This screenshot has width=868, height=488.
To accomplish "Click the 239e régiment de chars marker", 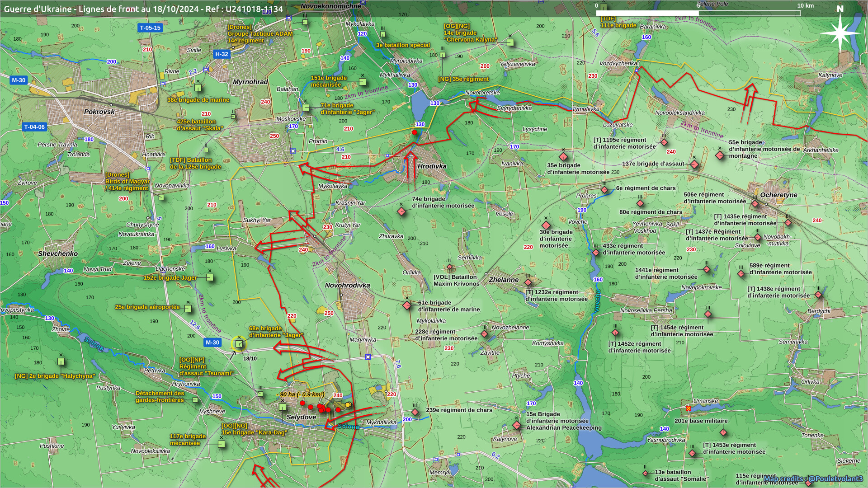I will pos(415,412).
